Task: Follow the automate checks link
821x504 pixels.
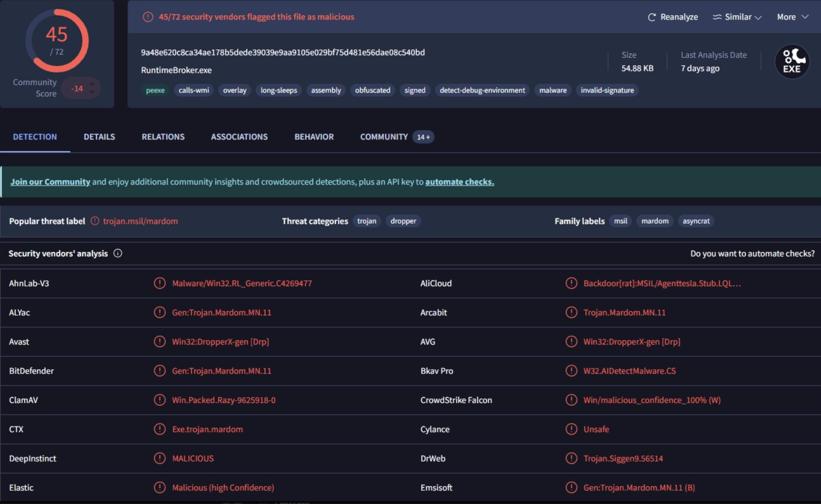Action: pos(460,182)
